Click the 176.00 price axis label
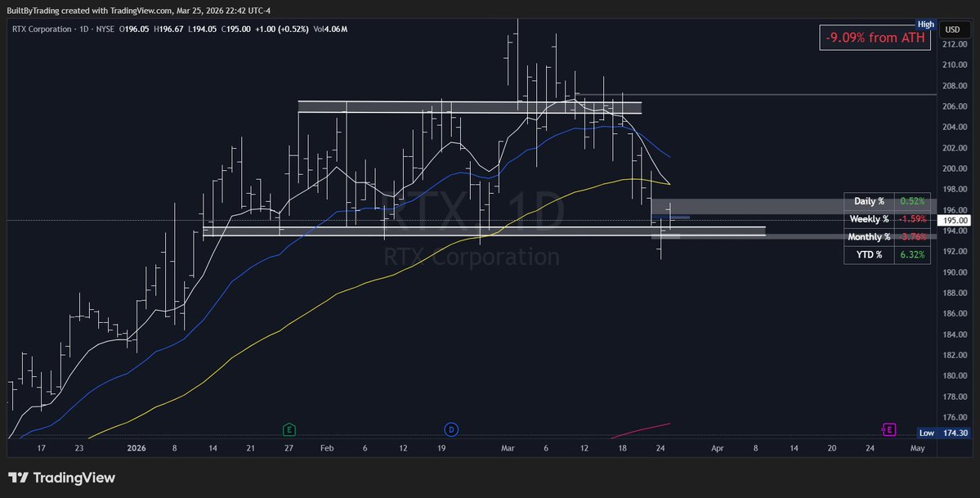 [x=955, y=417]
